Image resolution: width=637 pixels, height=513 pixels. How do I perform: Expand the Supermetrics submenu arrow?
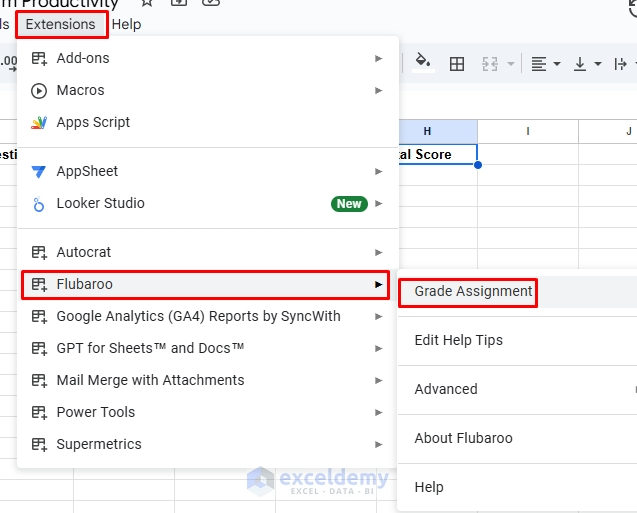point(379,444)
